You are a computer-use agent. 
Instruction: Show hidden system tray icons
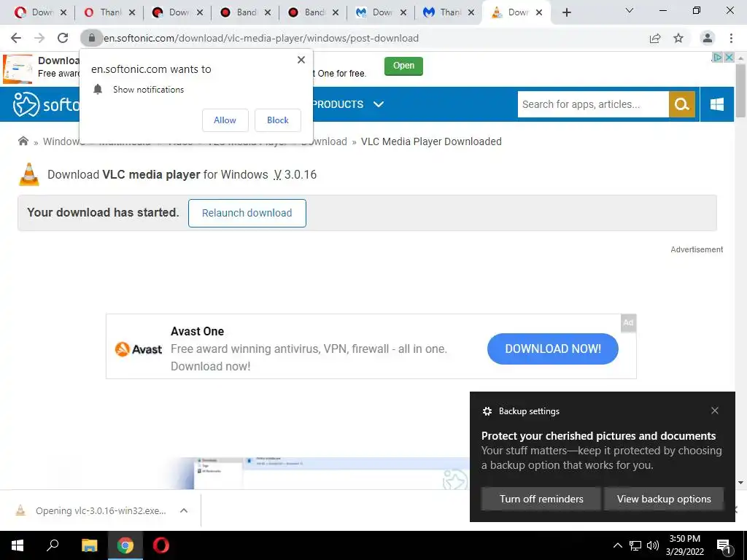(617, 545)
